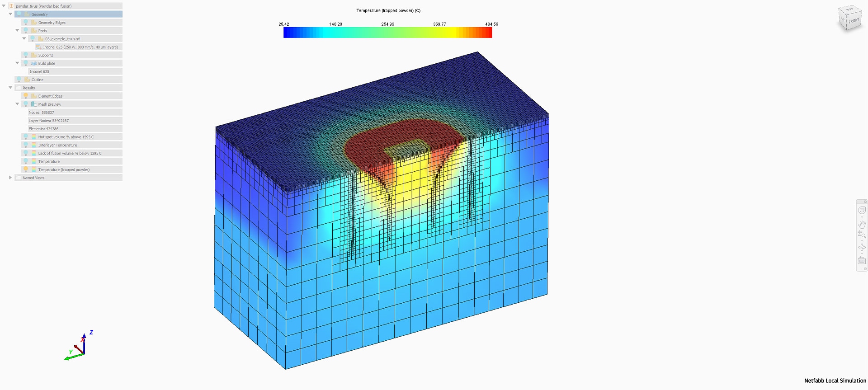
Task: Click the Zoom magnifier tool
Action: (x=862, y=235)
